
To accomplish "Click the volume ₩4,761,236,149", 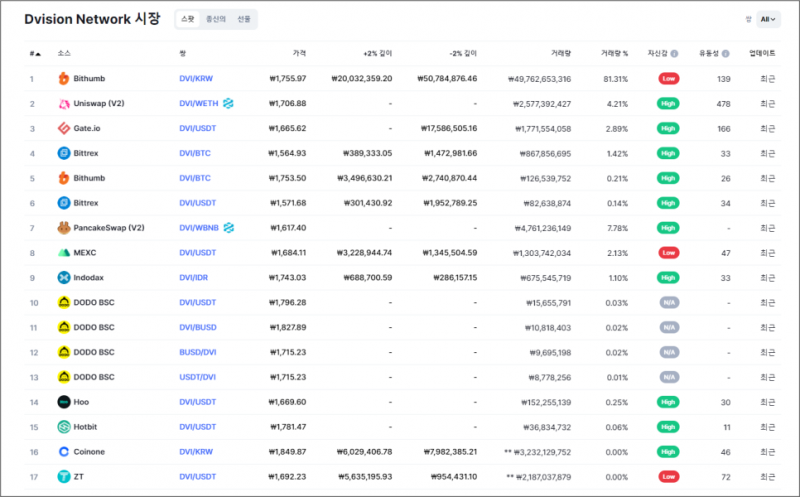I will [x=543, y=228].
